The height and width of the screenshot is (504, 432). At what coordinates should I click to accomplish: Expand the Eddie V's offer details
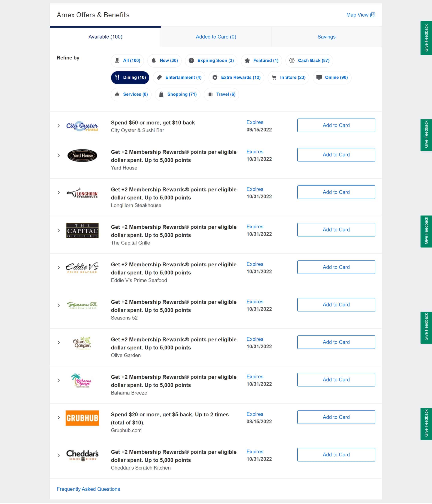coord(59,268)
